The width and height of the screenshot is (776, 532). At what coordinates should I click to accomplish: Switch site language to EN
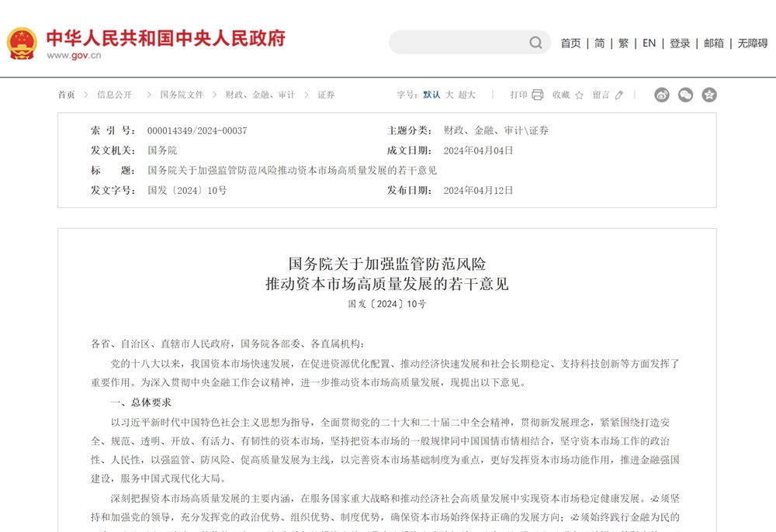tap(649, 43)
